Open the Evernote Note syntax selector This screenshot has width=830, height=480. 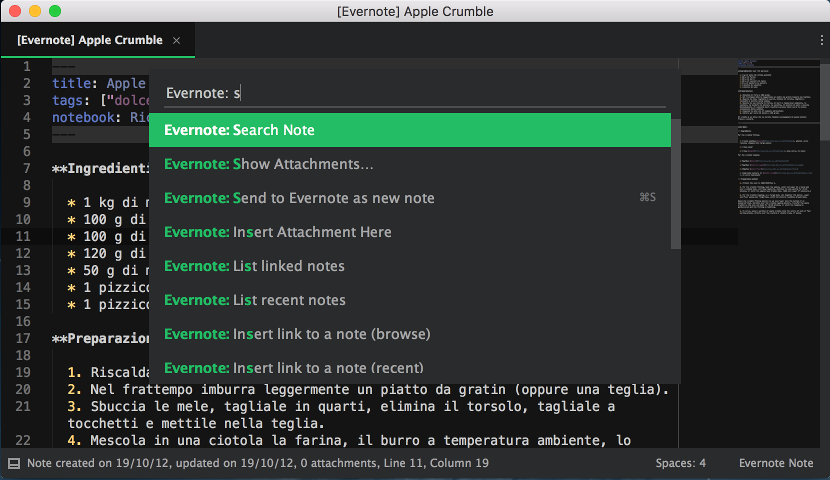(x=776, y=463)
